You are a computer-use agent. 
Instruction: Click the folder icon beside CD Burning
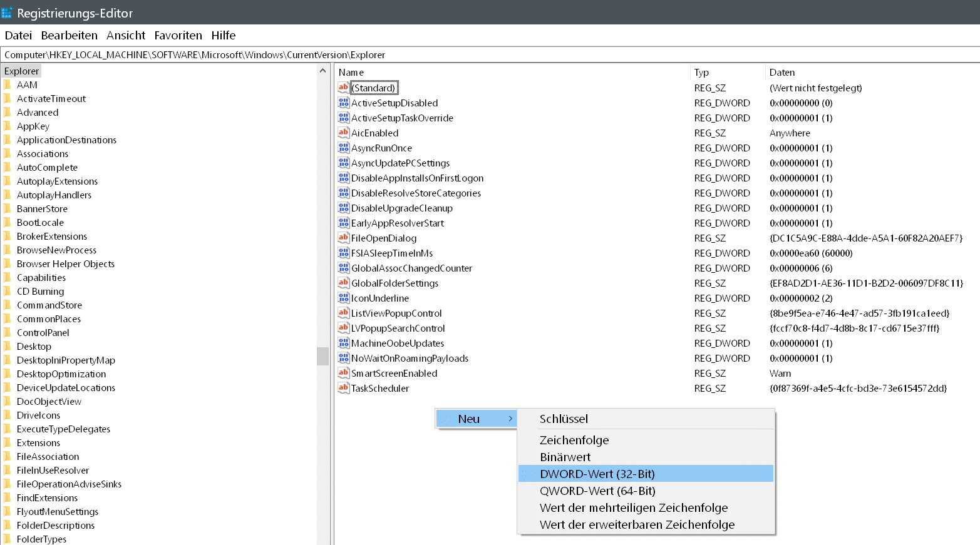tap(8, 292)
